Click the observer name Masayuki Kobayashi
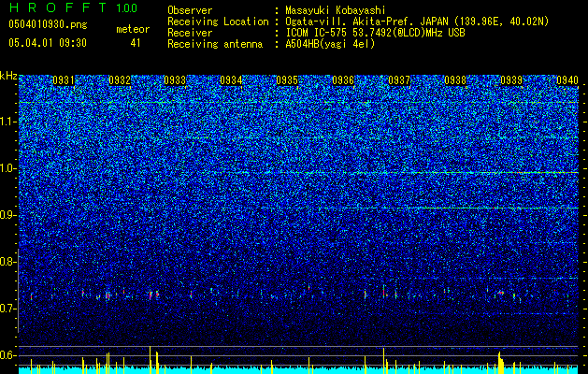588x374 pixels. [x=336, y=10]
